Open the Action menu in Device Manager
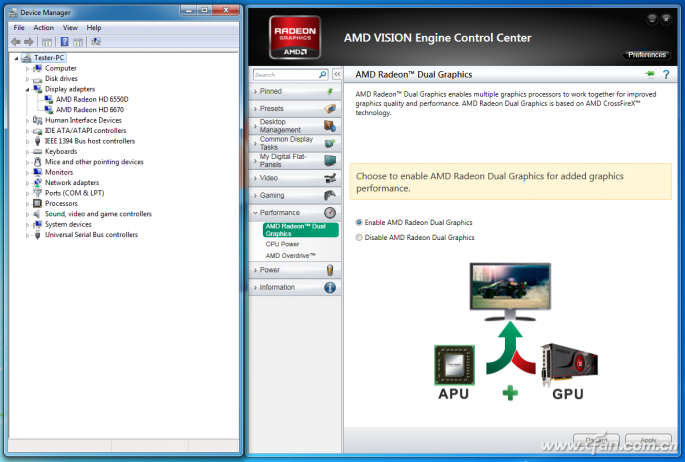The image size is (685, 462). tap(44, 28)
